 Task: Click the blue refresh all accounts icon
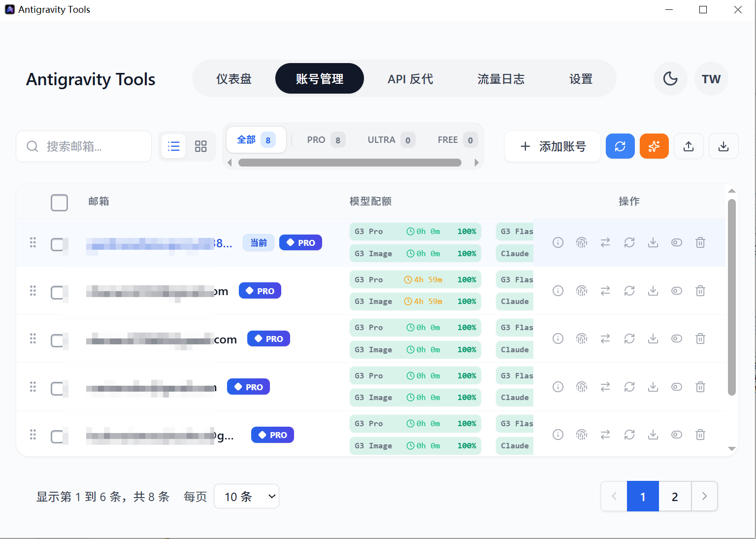click(620, 146)
